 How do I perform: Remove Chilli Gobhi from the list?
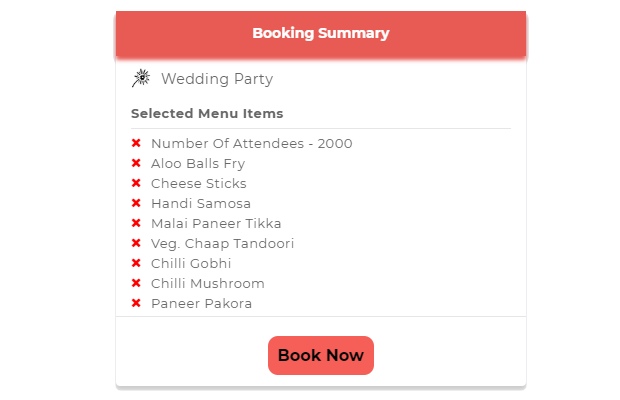pyautogui.click(x=136, y=263)
